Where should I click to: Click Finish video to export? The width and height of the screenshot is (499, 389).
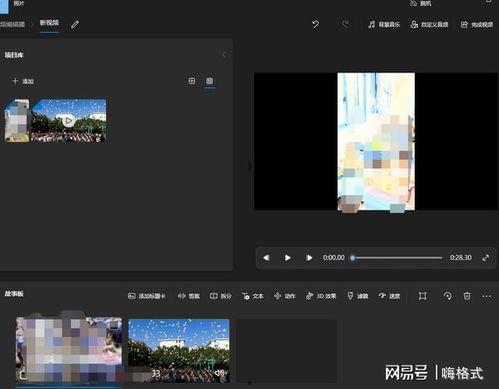[477, 25]
